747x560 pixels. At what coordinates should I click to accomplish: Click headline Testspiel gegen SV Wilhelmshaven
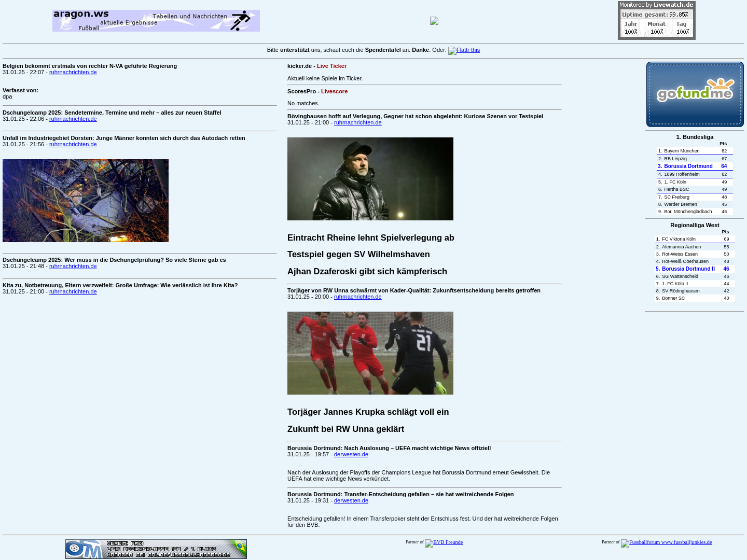358,254
